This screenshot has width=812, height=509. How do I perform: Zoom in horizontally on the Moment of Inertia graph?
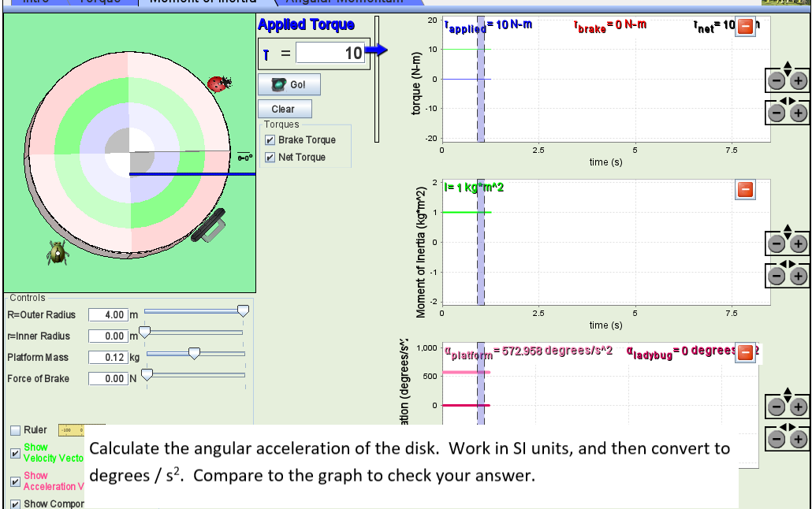coord(798,276)
